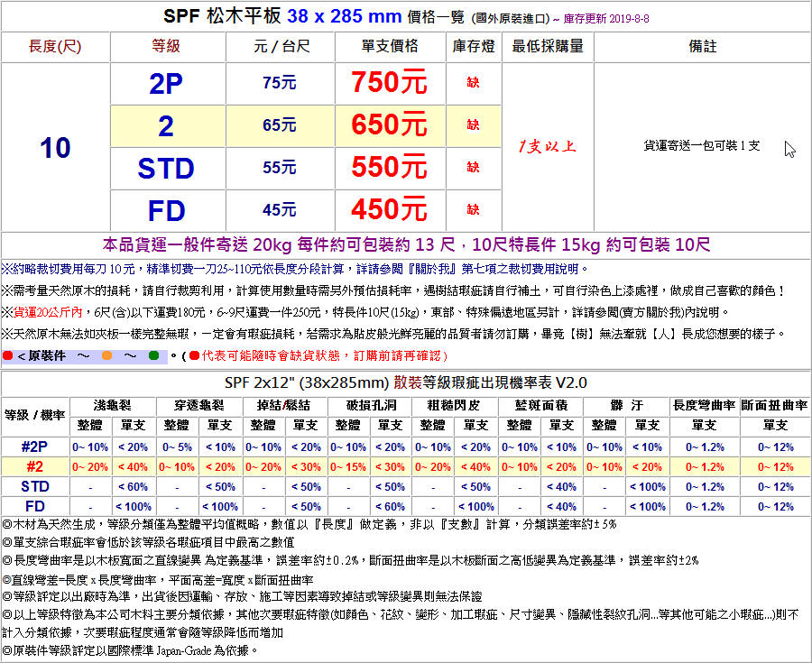This screenshot has height=663, width=812.
Task: Select the 2P grade cell in the price table
Action: pos(166,83)
